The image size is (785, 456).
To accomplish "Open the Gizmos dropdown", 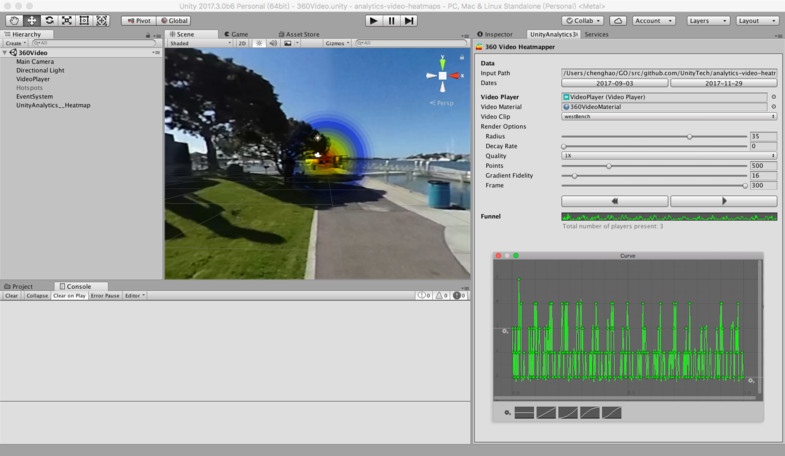I will point(337,43).
